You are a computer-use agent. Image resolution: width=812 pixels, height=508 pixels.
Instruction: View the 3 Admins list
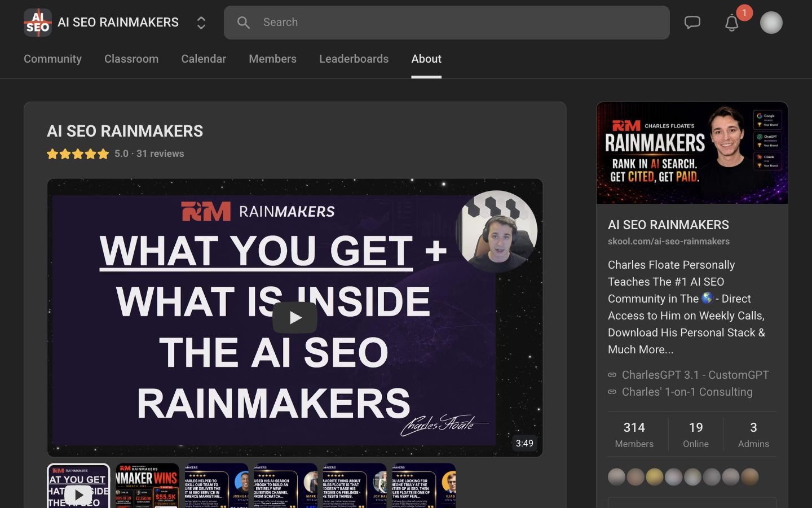click(753, 435)
